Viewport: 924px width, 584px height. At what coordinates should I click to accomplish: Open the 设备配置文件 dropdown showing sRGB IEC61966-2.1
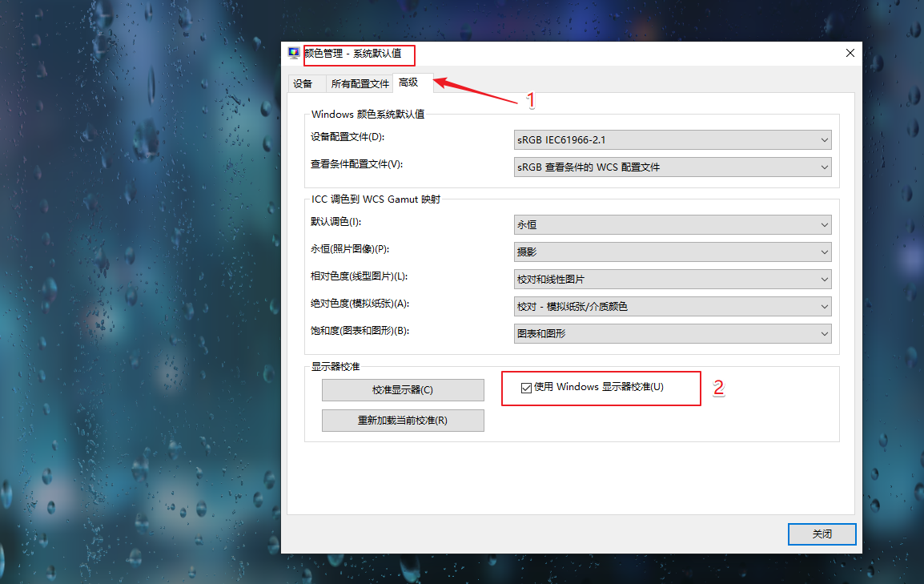pos(825,139)
